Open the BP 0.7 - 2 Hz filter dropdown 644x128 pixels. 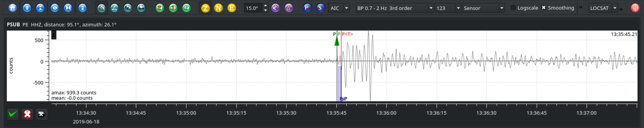coord(395,8)
